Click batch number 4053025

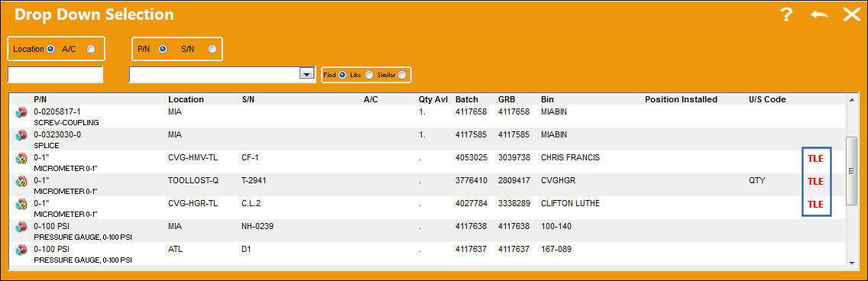(x=471, y=157)
